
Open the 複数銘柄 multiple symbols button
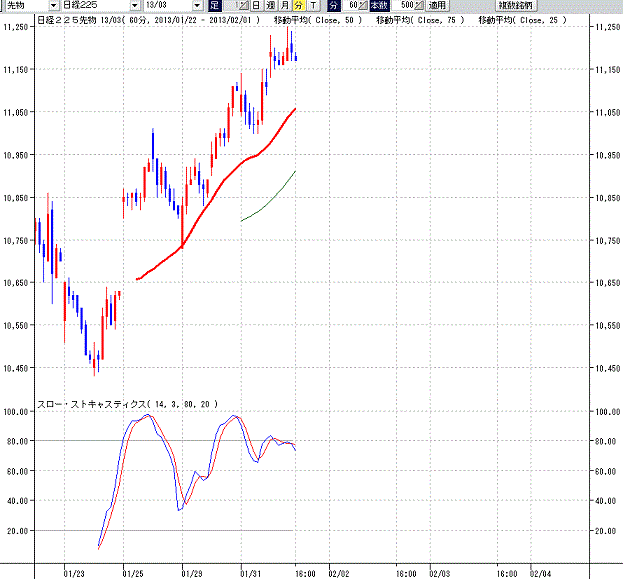515,5
